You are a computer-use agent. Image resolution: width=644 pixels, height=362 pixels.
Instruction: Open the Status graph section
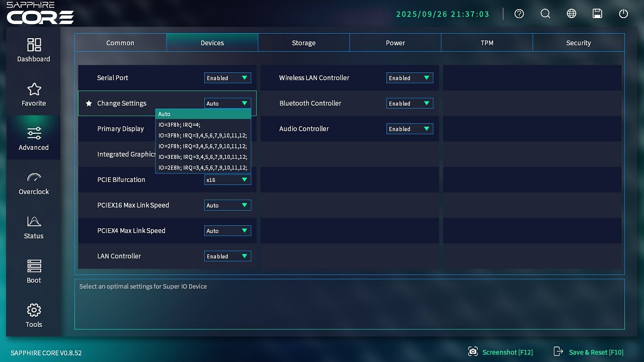34,227
